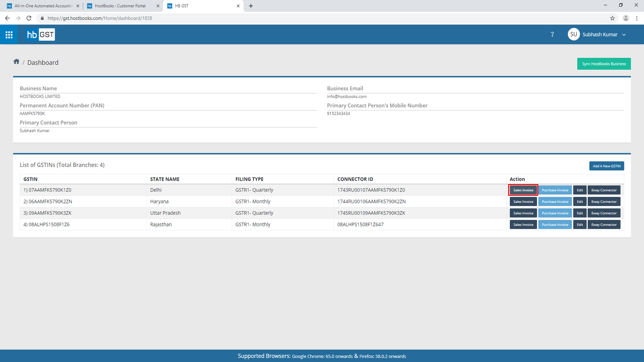The image size is (644, 362).
Task: Open Purchase Invoice for Delhi GSTIN
Action: (555, 190)
